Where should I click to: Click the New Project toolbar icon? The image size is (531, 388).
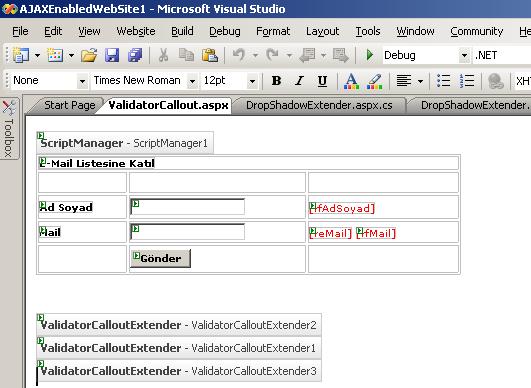[21, 55]
